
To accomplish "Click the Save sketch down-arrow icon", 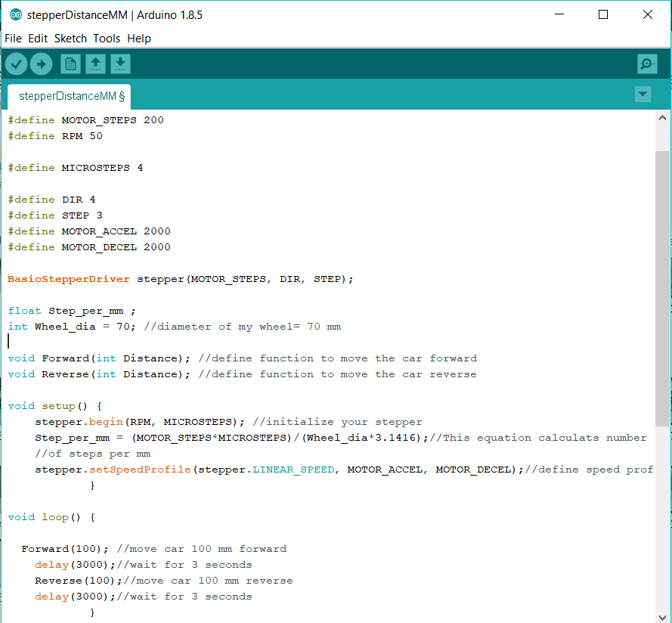I will [x=120, y=64].
